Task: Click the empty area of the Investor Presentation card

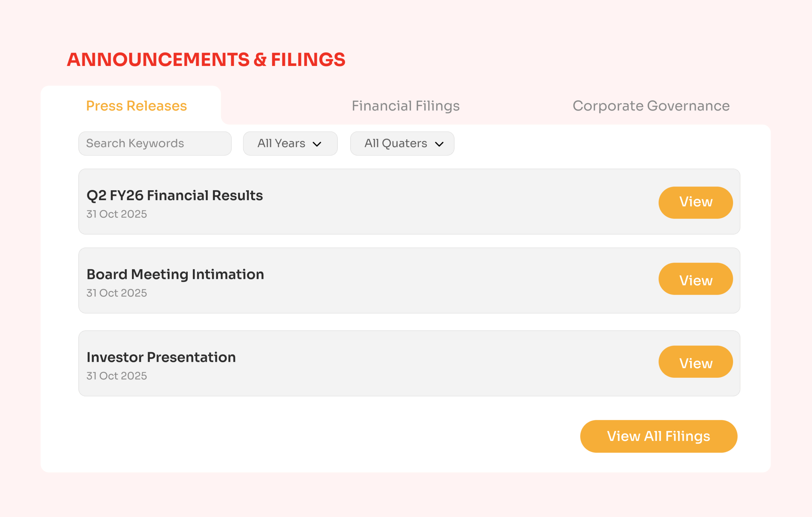Action: point(438,363)
